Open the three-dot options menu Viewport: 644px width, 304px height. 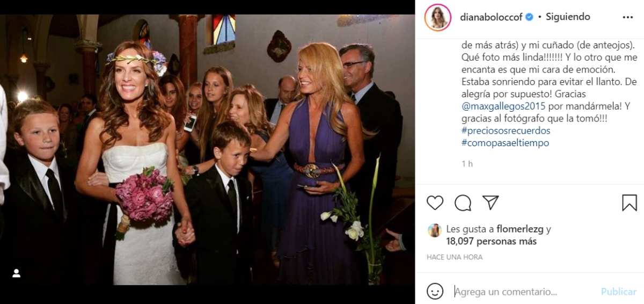628,17
